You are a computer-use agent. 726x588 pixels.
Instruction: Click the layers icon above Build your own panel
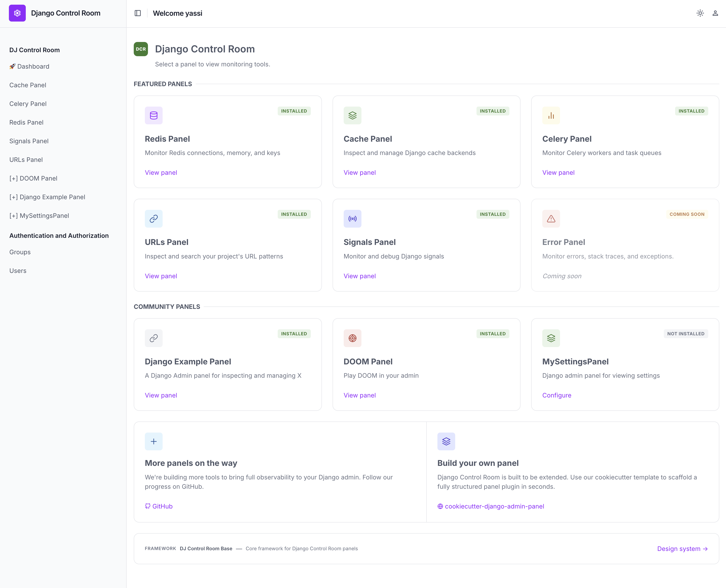click(x=446, y=441)
